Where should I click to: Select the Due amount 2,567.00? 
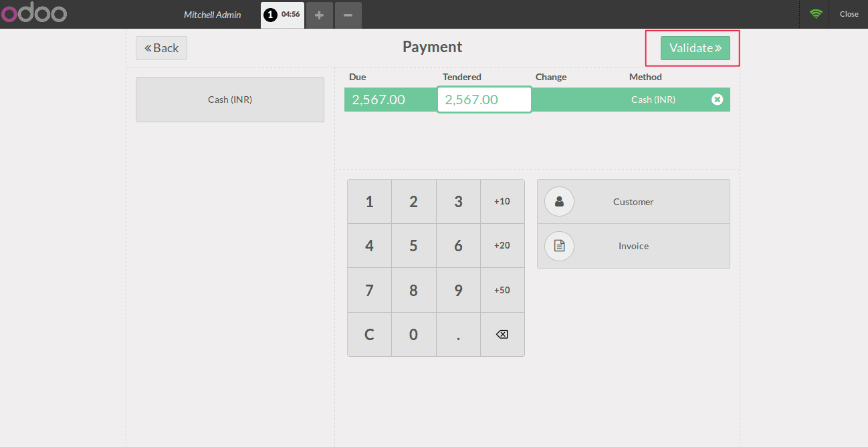378,100
